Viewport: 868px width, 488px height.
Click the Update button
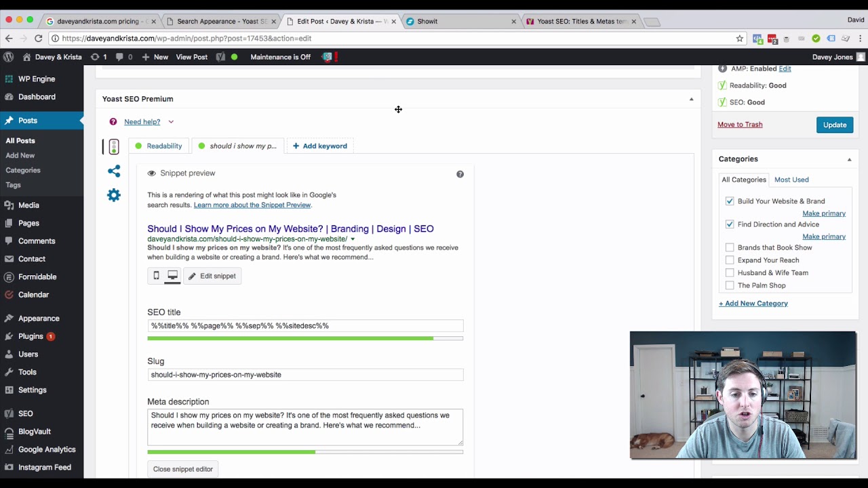(x=835, y=125)
